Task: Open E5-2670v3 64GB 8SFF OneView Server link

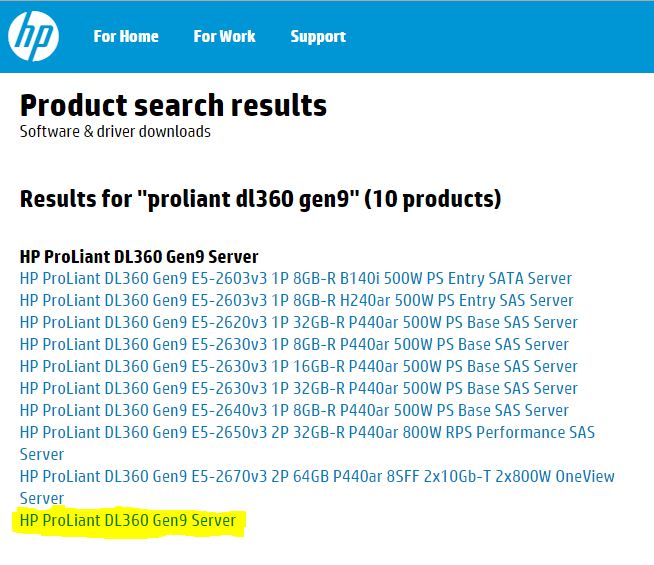Action: [316, 477]
